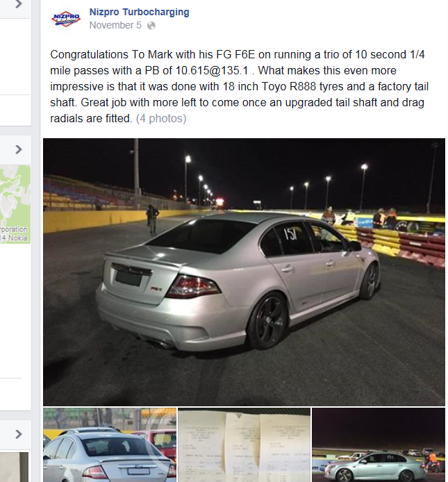The height and width of the screenshot is (482, 448).
Task: Open the main silver F6E car photo
Action: tap(244, 272)
